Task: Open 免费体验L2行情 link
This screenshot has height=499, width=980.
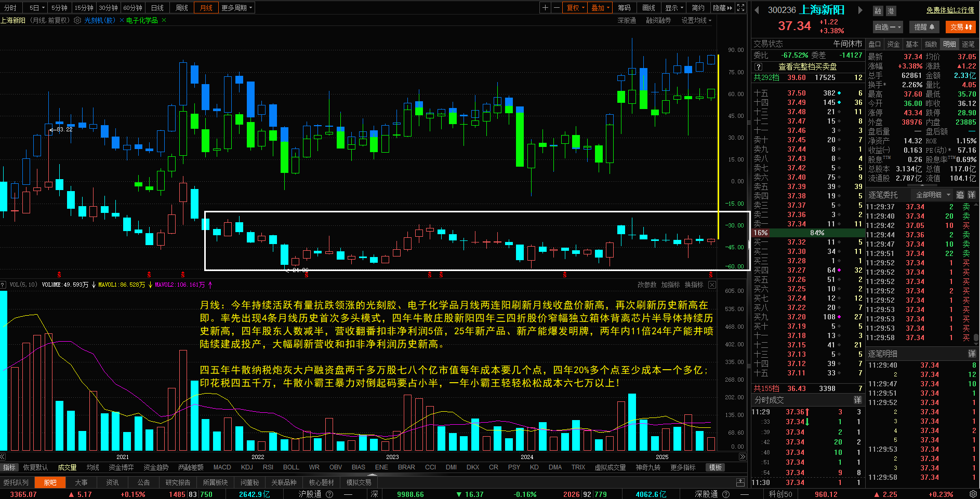Action: click(950, 10)
